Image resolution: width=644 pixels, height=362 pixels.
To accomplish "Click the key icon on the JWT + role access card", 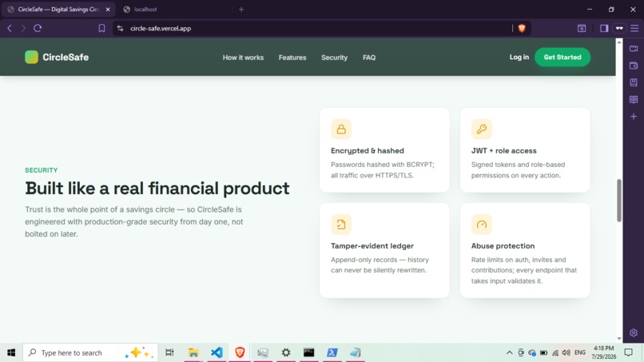I will coord(481,129).
